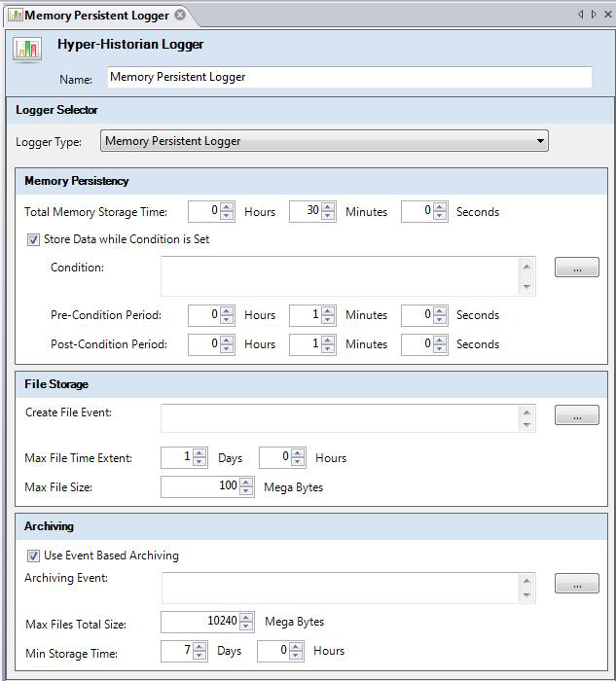Increase Pre-Condition Period hours
This screenshot has width=616, height=681.
(227, 310)
